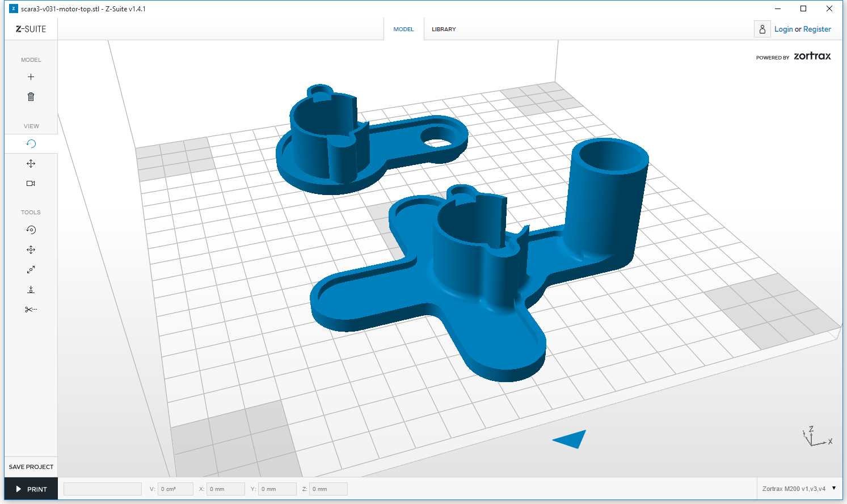Screen dimensions: 847x504
Task: Click Save Project
Action: click(x=31, y=467)
